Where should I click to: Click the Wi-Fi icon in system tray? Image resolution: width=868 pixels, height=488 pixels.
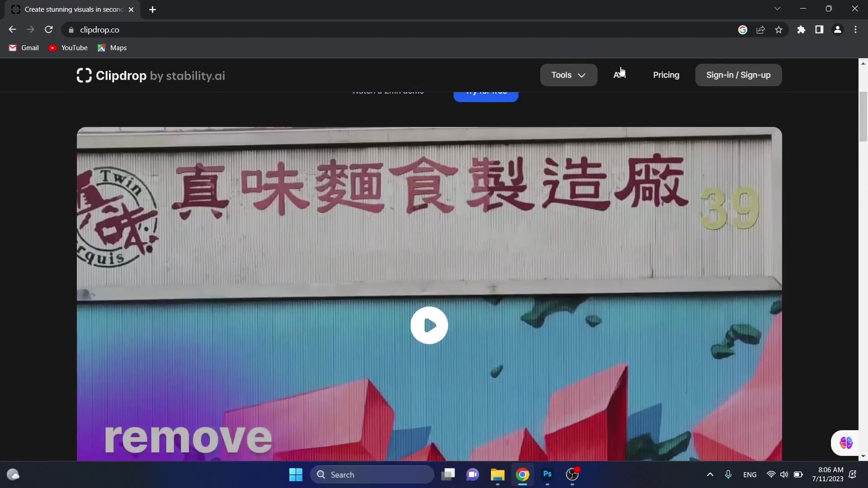click(772, 475)
